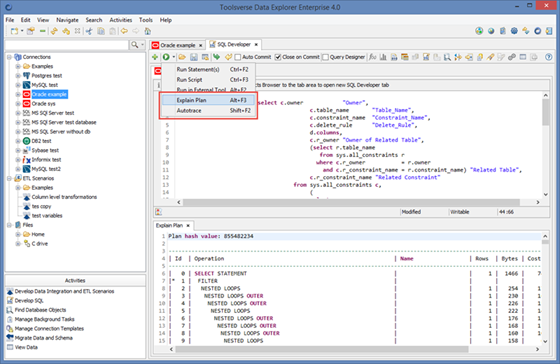This screenshot has height=364, width=560.
Task: Click the search magnifier icon
Action: (x=134, y=45)
